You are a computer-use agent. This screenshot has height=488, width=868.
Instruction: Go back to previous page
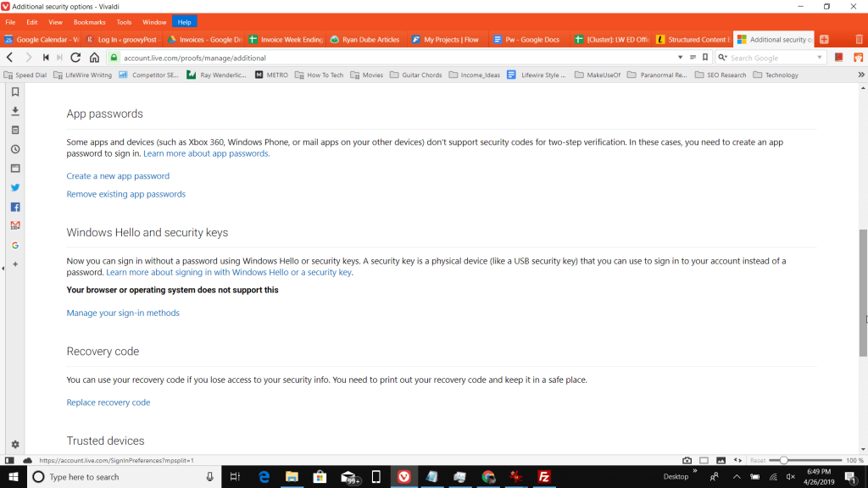point(10,58)
